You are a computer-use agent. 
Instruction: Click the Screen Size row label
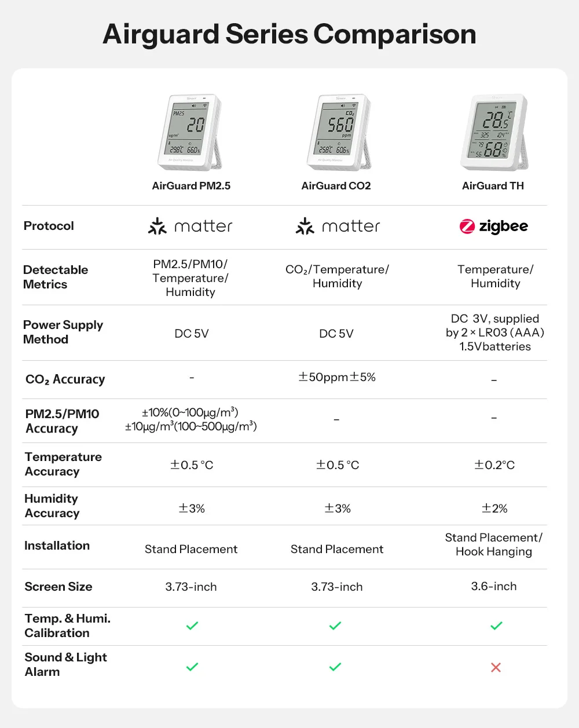pyautogui.click(x=58, y=587)
